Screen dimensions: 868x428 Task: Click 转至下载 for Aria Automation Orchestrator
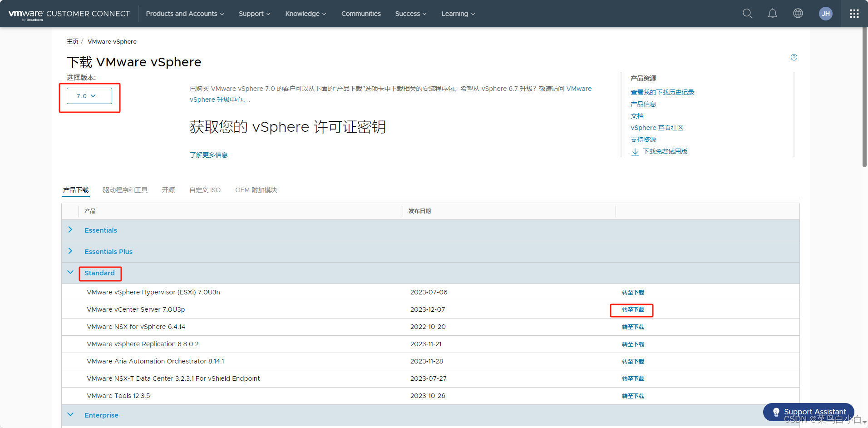(x=633, y=362)
